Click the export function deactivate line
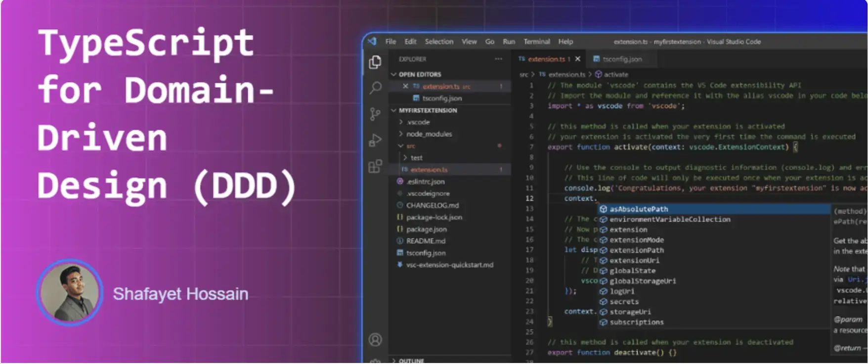Image resolution: width=868 pixels, height=364 pixels. tap(612, 353)
